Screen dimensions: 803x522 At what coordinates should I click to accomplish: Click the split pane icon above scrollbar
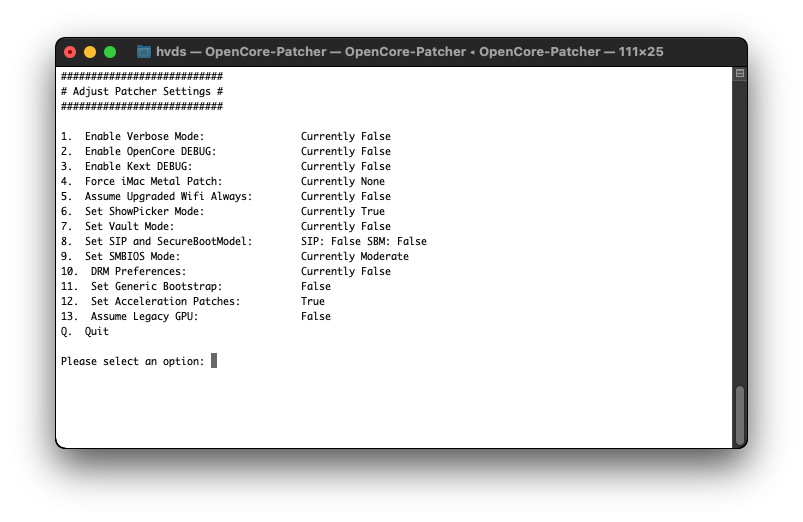(740, 73)
